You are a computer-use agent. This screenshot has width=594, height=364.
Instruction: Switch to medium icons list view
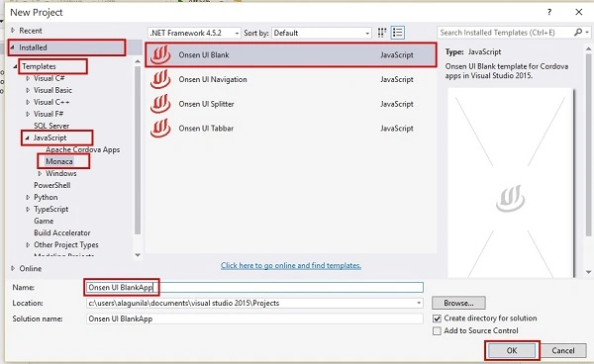397,33
